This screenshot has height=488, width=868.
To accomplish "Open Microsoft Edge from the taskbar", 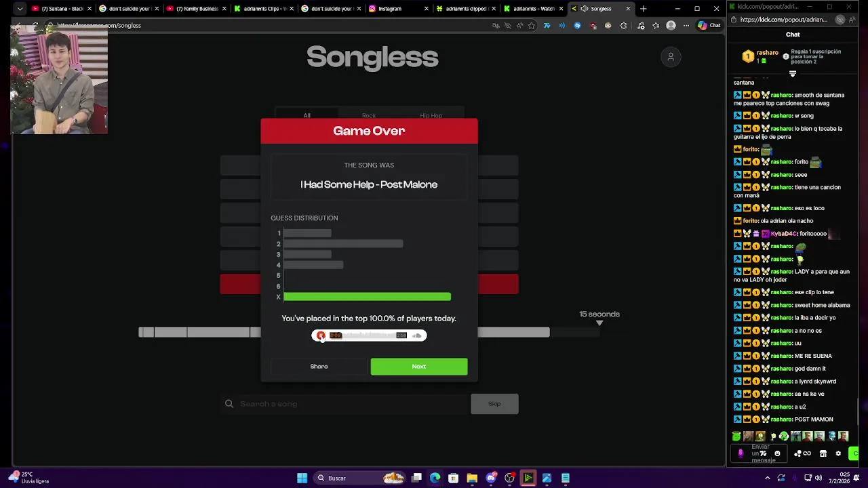I will (435, 478).
